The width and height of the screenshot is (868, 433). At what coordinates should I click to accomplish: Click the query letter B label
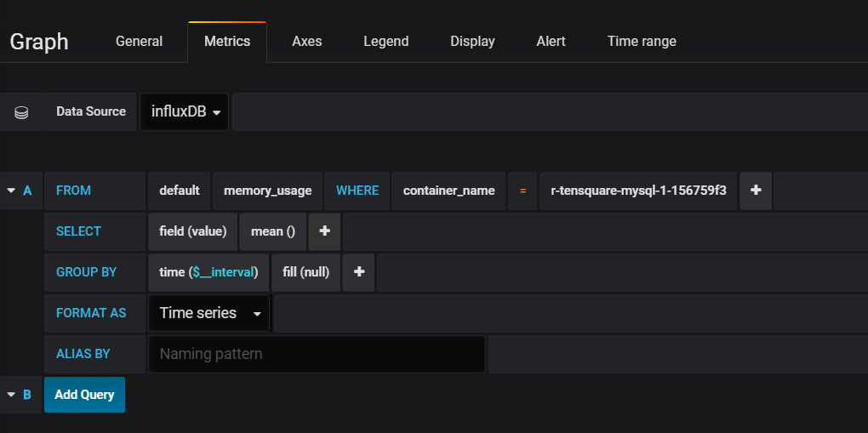click(x=27, y=395)
